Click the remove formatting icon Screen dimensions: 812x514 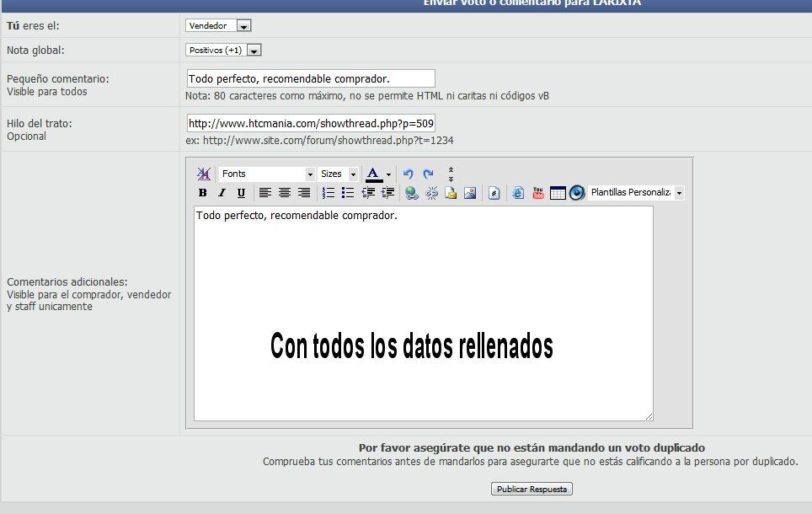[203, 174]
